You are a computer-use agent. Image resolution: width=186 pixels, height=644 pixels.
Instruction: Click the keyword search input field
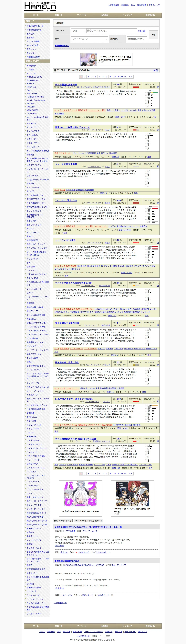pos(111,31)
